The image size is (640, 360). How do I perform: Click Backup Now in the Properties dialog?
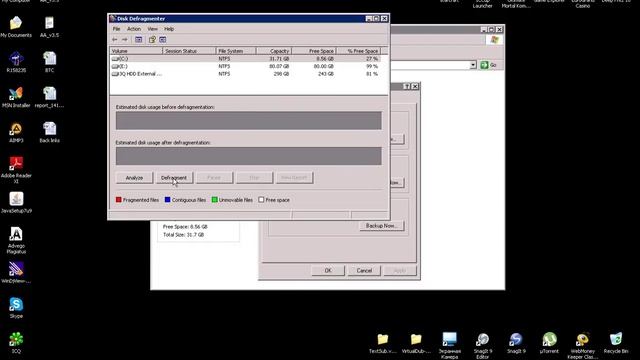382,226
